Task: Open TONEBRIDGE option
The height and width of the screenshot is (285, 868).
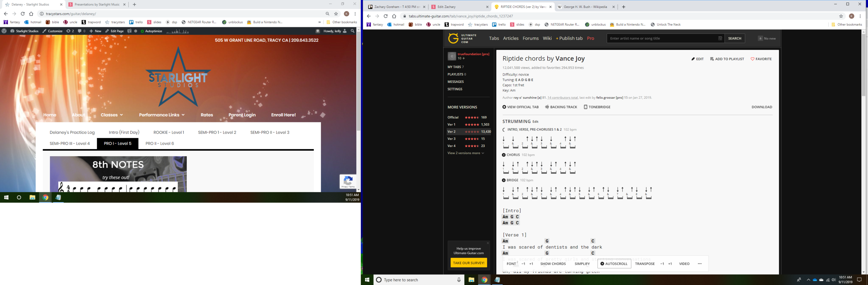Action: [597, 107]
